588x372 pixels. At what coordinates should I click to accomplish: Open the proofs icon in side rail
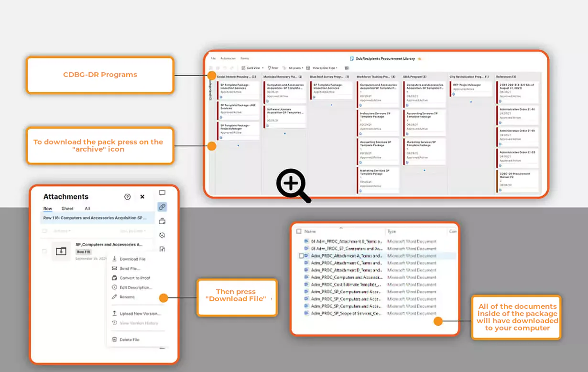coord(162,221)
